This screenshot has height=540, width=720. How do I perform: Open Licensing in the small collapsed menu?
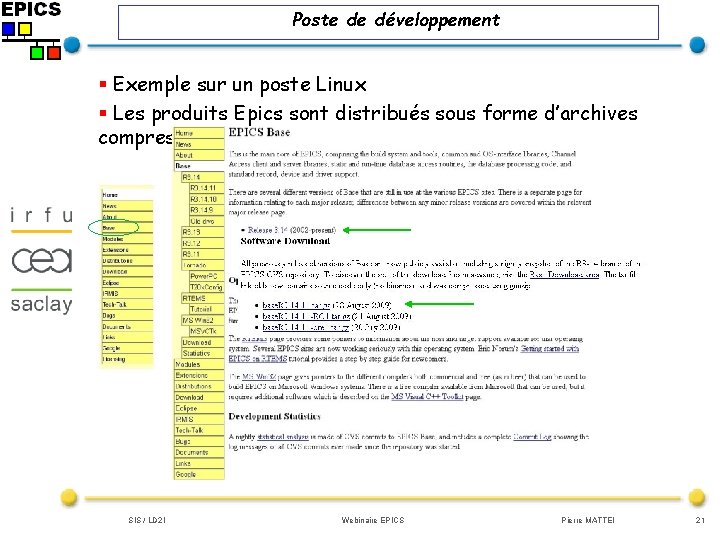[x=127, y=359]
